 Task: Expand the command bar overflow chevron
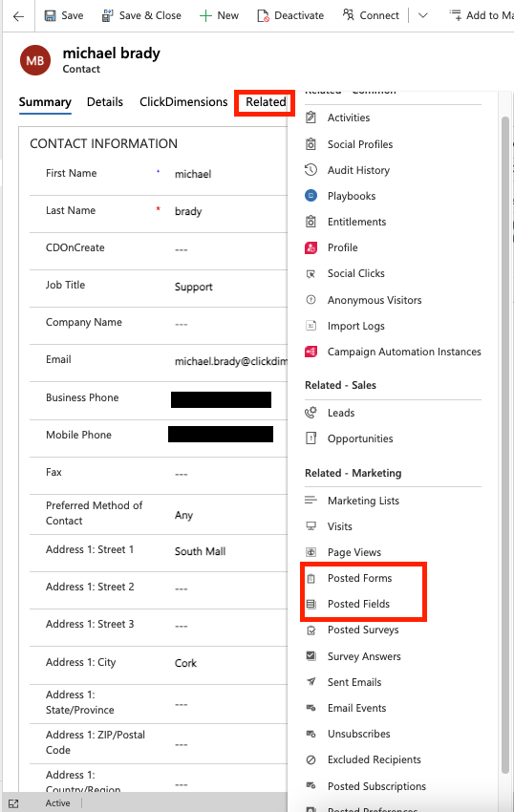[x=423, y=16]
